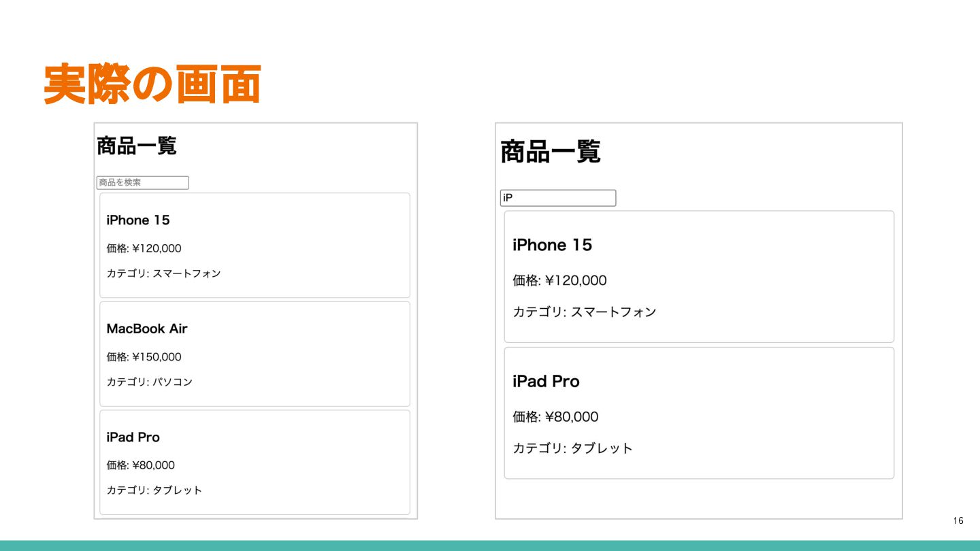Click 価格: ¥120,000 in filtered list
Image resolution: width=980 pixels, height=551 pixels.
coord(559,280)
